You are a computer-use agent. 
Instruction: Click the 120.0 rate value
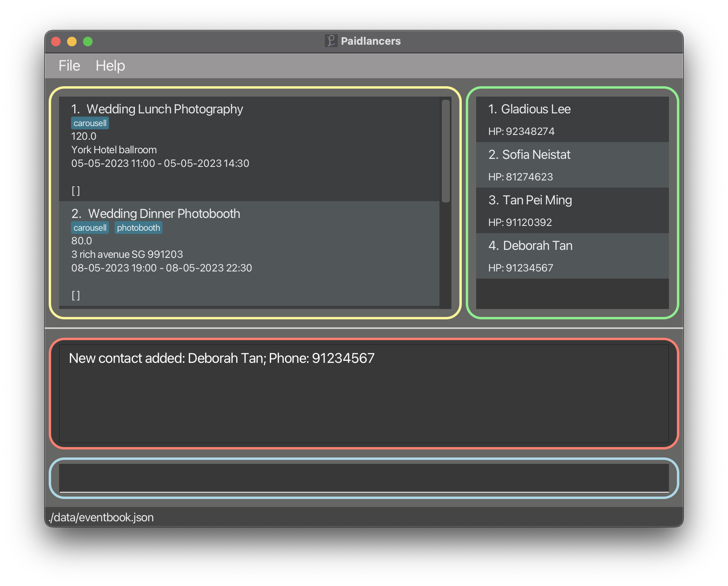84,136
